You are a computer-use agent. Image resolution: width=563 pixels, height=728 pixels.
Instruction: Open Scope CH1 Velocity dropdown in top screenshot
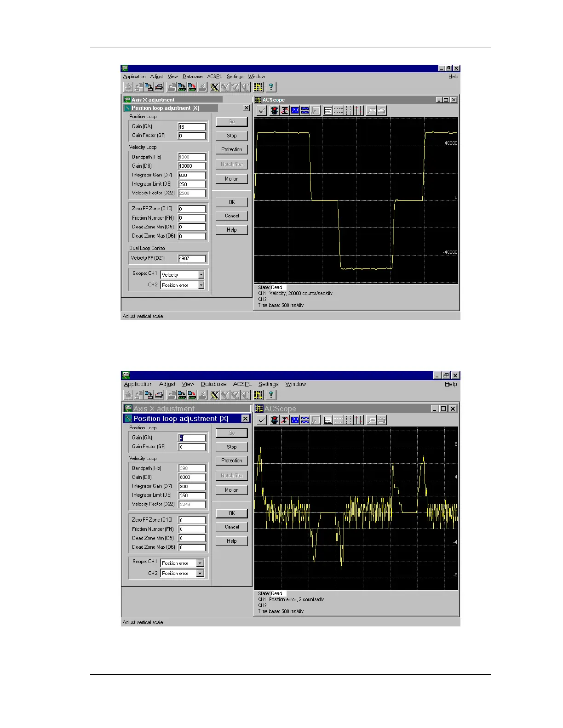201,275
